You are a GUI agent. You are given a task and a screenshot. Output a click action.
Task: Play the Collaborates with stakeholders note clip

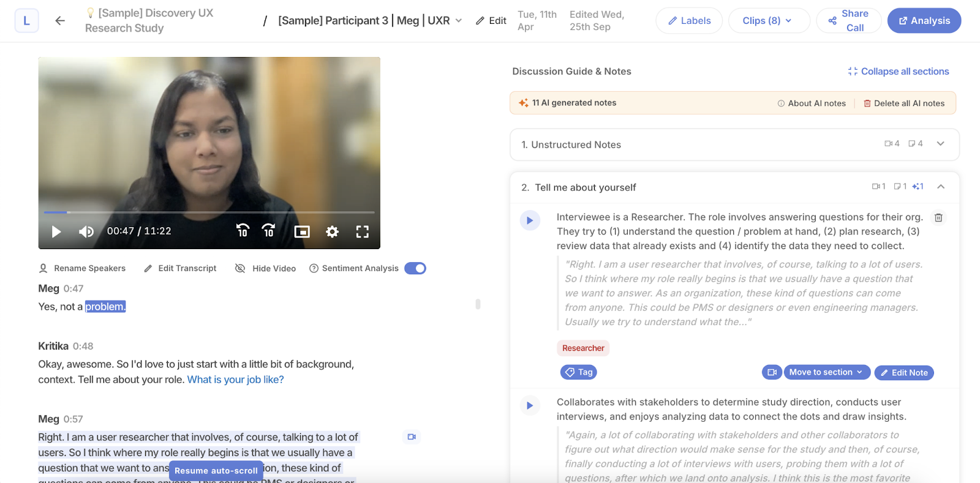530,405
